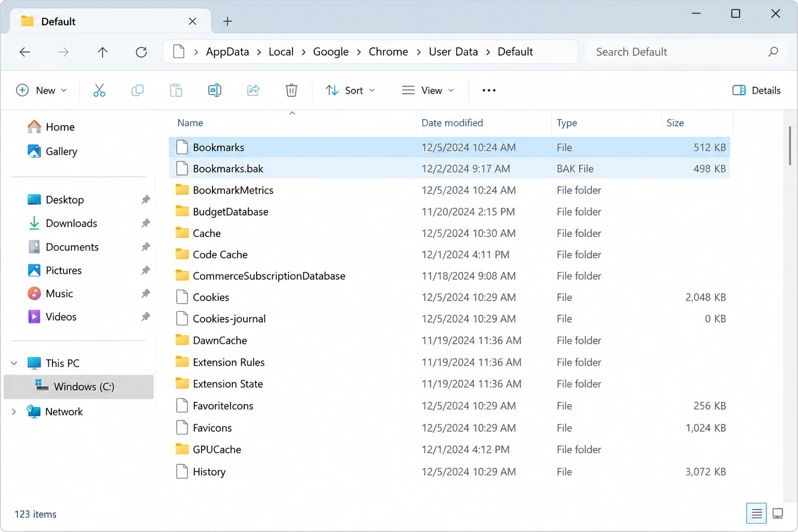Select the Bookmarks.bak file
This screenshot has height=532, width=798.
click(x=449, y=169)
